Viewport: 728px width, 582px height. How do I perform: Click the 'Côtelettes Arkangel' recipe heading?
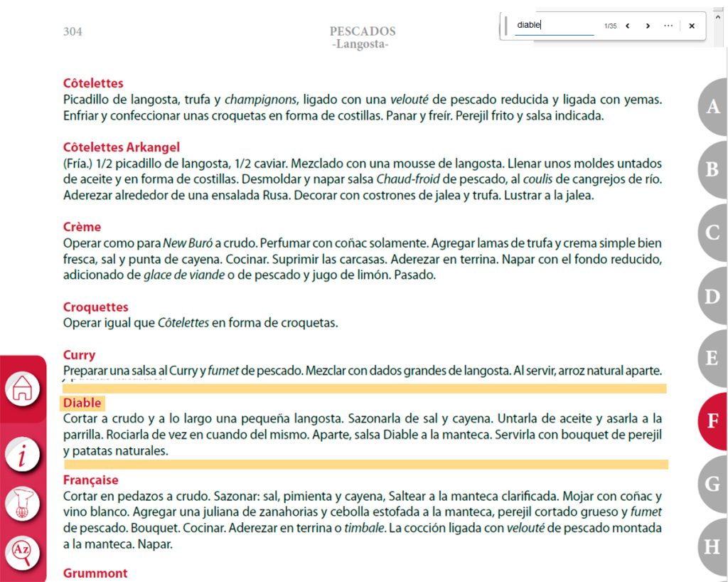(121, 147)
